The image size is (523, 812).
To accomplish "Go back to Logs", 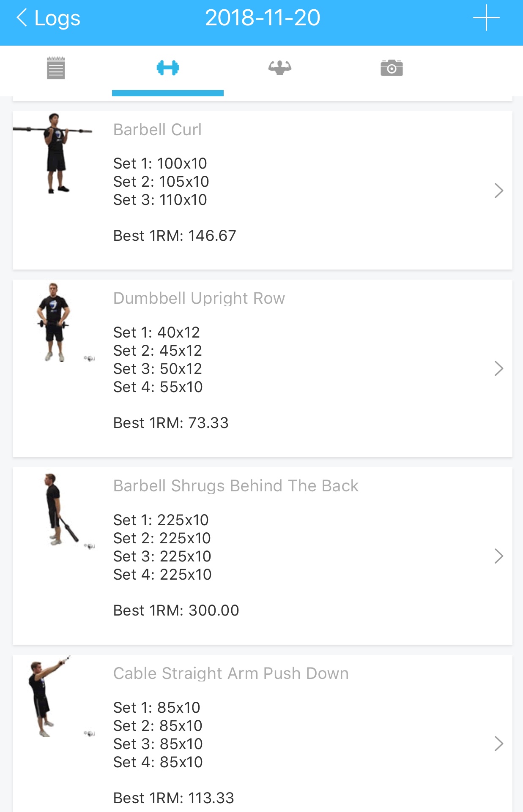I will tap(48, 18).
